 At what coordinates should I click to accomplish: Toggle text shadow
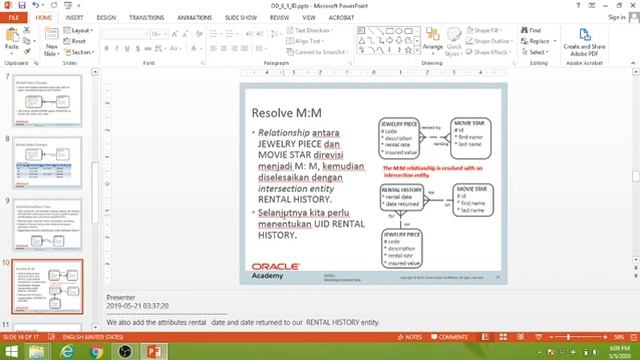point(138,49)
